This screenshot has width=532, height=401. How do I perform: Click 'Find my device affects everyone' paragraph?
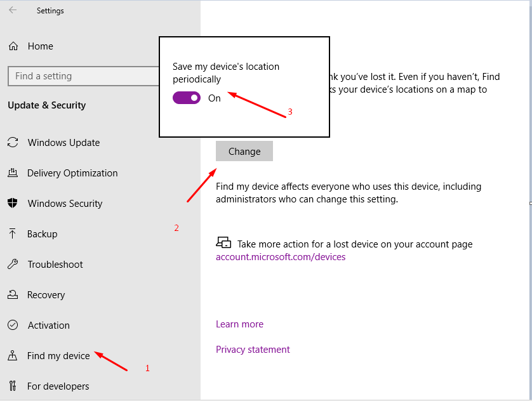click(349, 192)
